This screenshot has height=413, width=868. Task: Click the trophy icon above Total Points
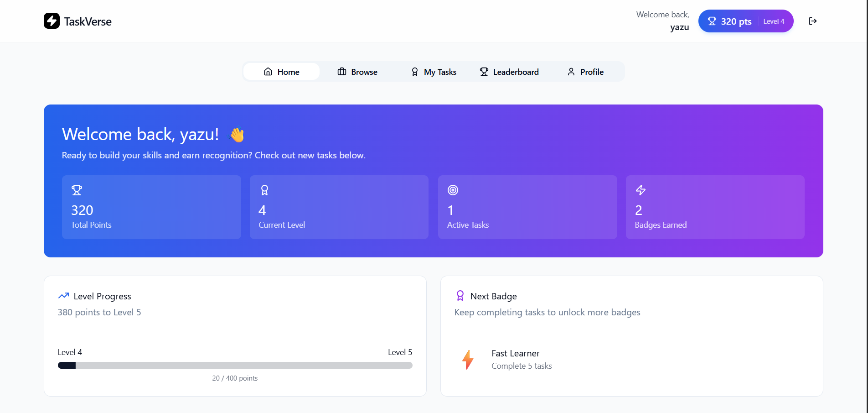(x=77, y=190)
